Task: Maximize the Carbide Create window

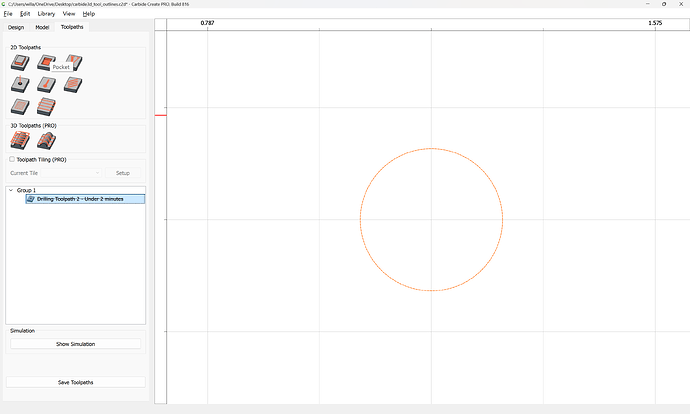Action: [x=664, y=4]
